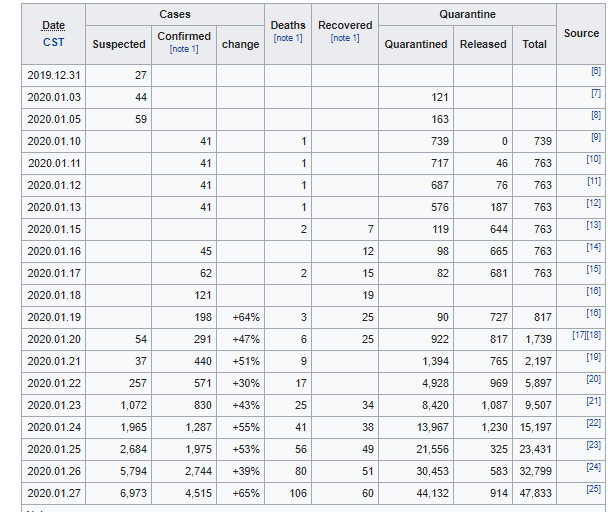Select total value 1,739
614x512 pixels.
(538, 339)
